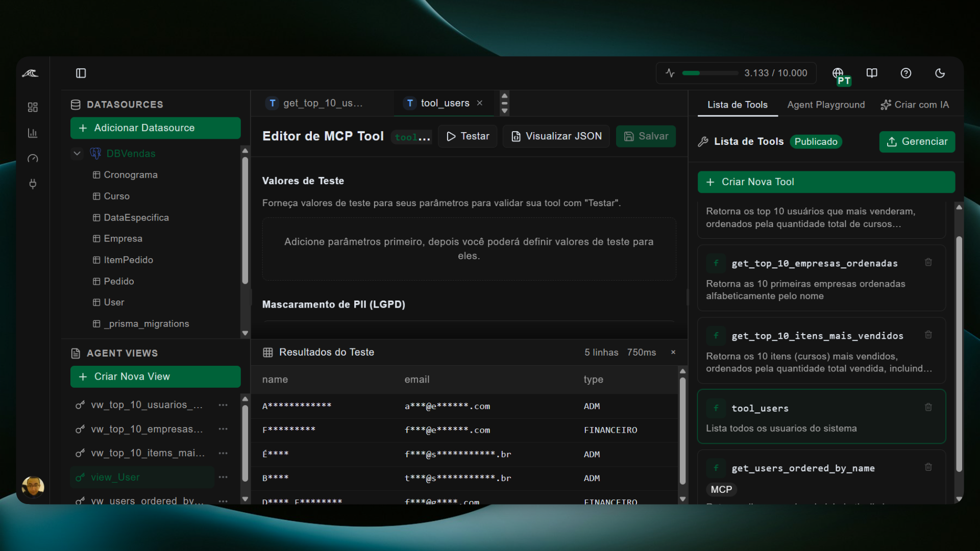Close the tool_users tab
This screenshot has height=551, width=980.
tap(480, 103)
